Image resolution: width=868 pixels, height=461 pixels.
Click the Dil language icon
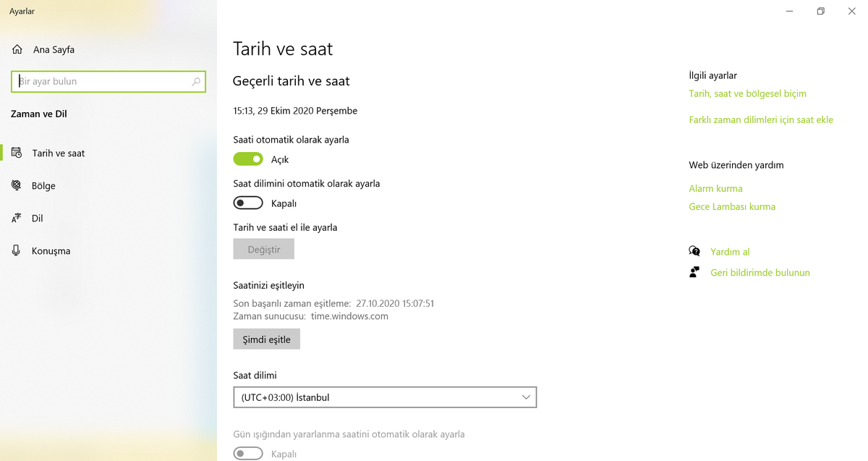[17, 218]
